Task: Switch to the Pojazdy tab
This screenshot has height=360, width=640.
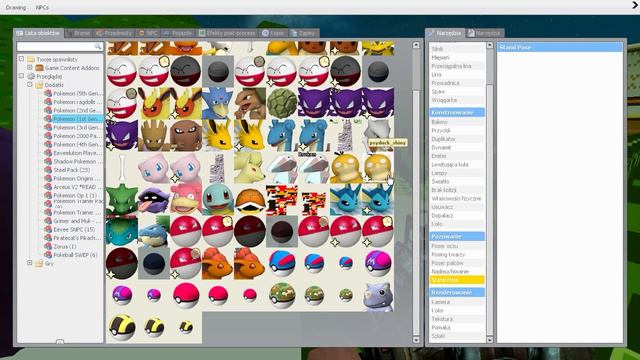Action: 178,33
